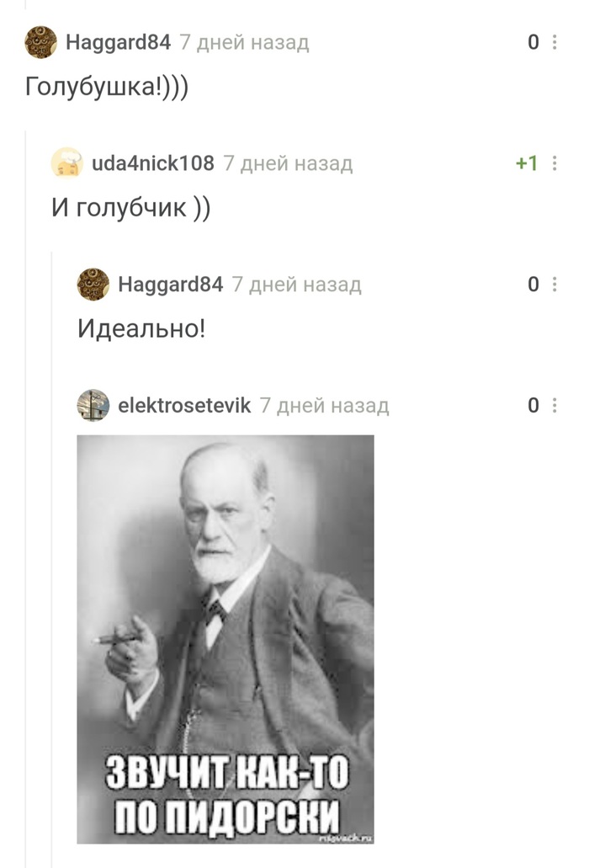This screenshot has width=589, height=868.
Task: Open elektrosetevik user profile link
Action: 184,405
